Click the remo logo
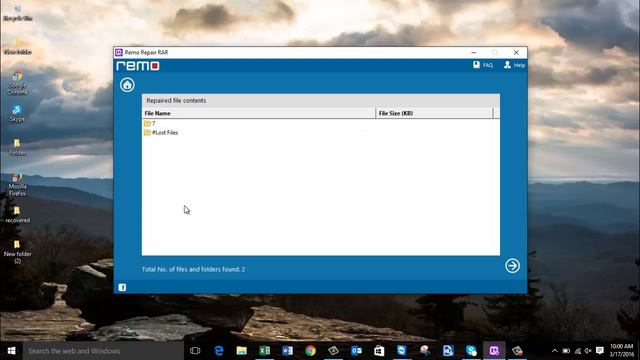This screenshot has height=360, width=640. point(138,66)
